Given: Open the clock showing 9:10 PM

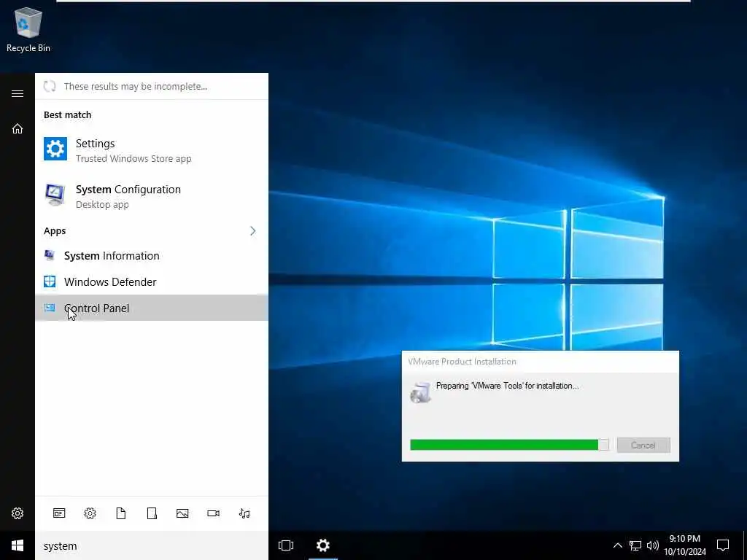Looking at the screenshot, I should point(685,545).
